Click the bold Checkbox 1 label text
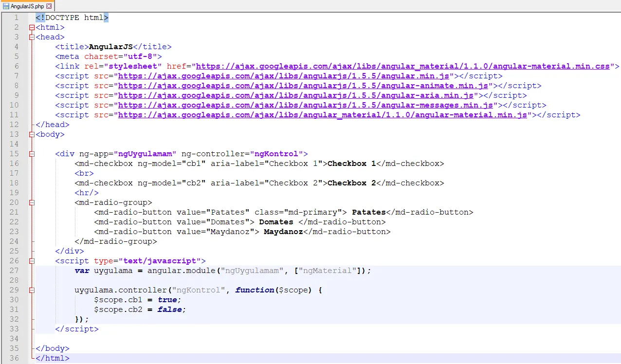The image size is (621, 364). [352, 164]
